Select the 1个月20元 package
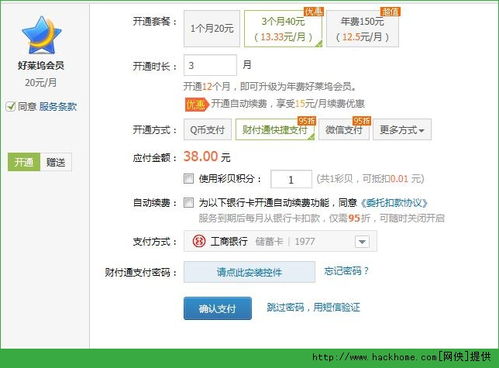Viewport: 499px width, 368px height. click(212, 29)
